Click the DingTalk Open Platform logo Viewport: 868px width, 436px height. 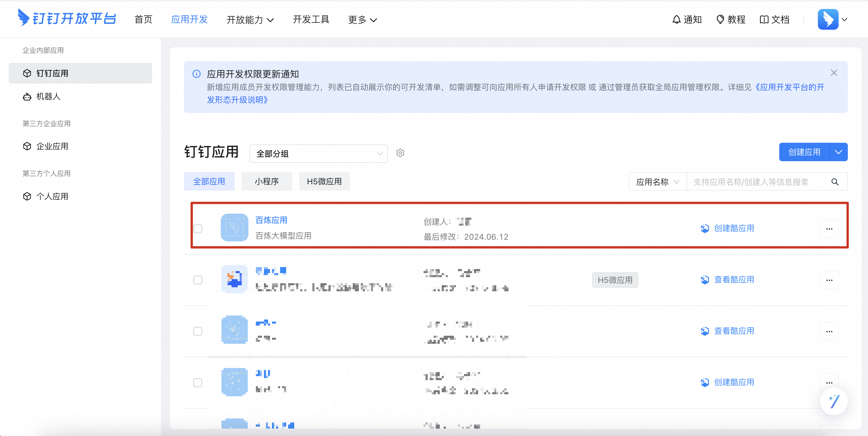pos(67,18)
